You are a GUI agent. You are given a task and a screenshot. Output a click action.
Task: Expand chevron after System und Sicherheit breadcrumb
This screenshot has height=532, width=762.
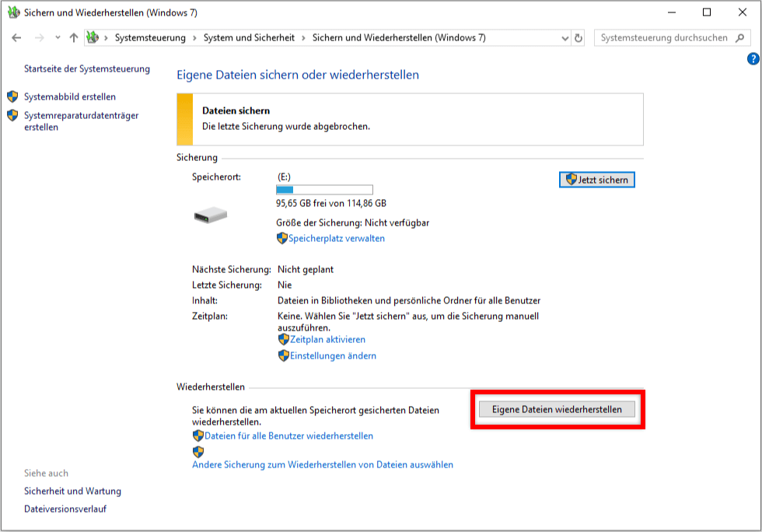[x=303, y=38]
